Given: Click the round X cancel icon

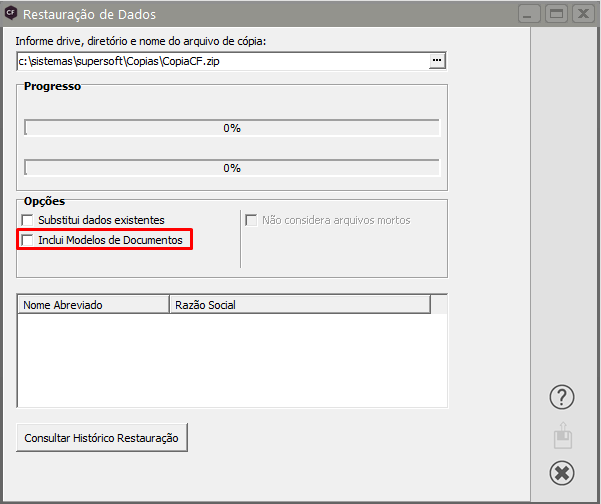Looking at the screenshot, I should point(562,473).
